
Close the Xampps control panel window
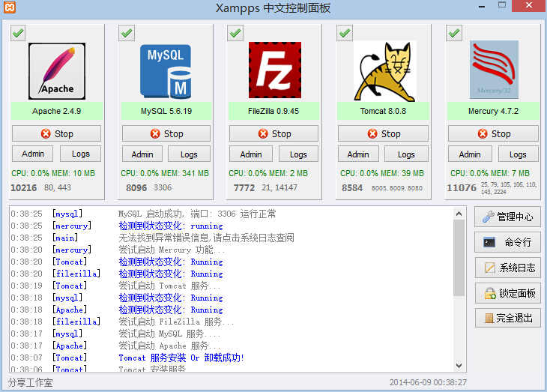[x=529, y=5]
